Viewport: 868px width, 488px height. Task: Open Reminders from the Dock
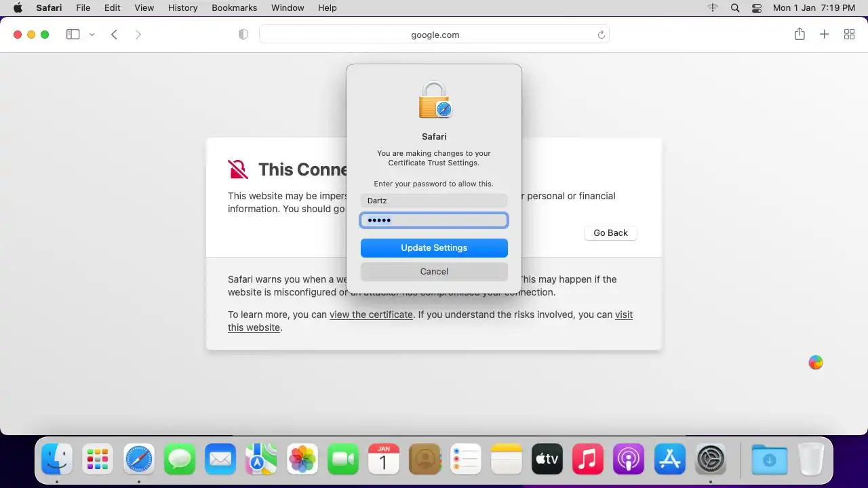[x=466, y=460]
